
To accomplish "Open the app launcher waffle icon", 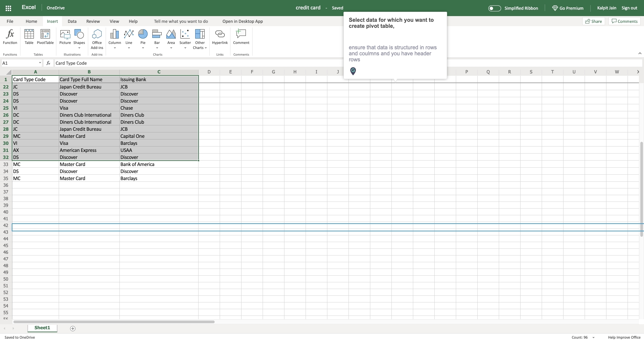I will tap(8, 8).
